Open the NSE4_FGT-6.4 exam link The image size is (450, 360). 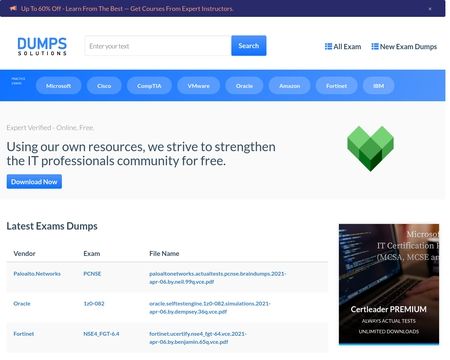pos(101,334)
